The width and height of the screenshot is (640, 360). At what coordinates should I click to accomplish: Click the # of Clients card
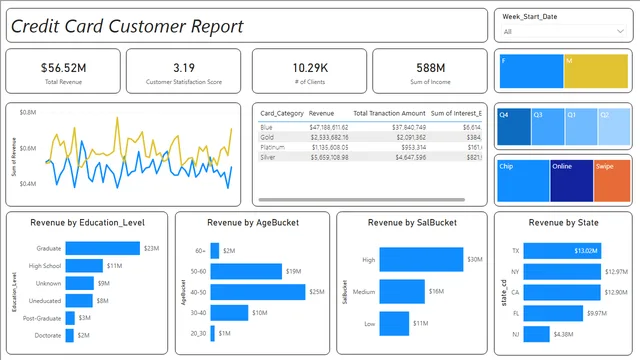[309, 71]
